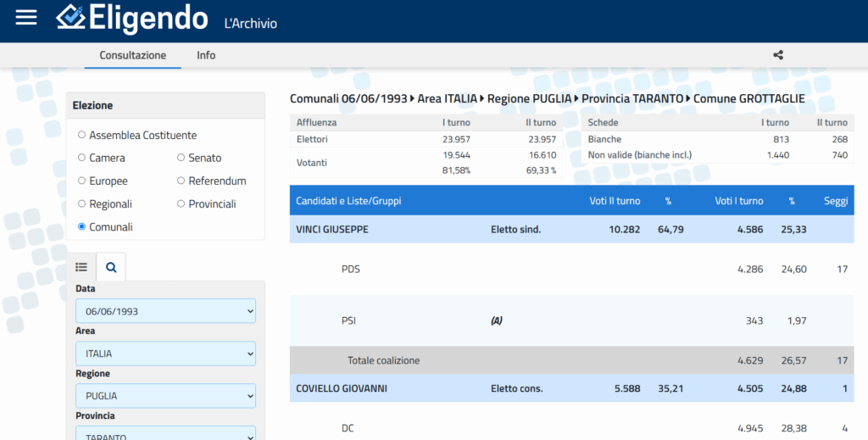
Task: Click the Candidati e Liste/Gruppi column header
Action: tap(348, 201)
